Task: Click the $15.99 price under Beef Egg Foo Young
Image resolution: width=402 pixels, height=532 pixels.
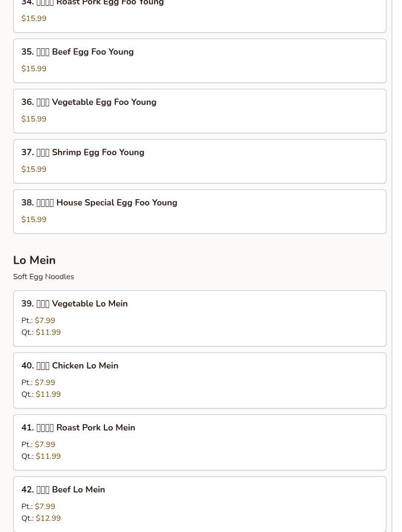Action: coord(34,68)
